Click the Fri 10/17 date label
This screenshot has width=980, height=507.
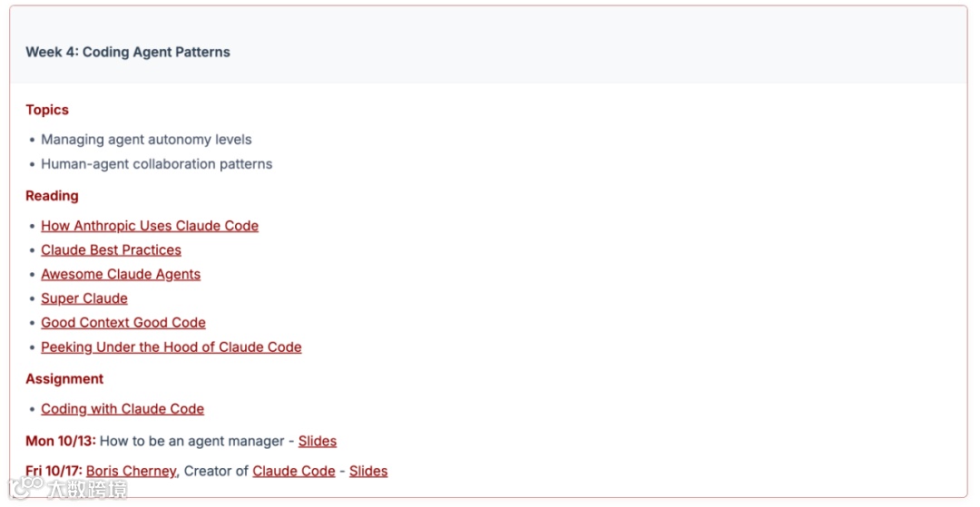click(54, 472)
